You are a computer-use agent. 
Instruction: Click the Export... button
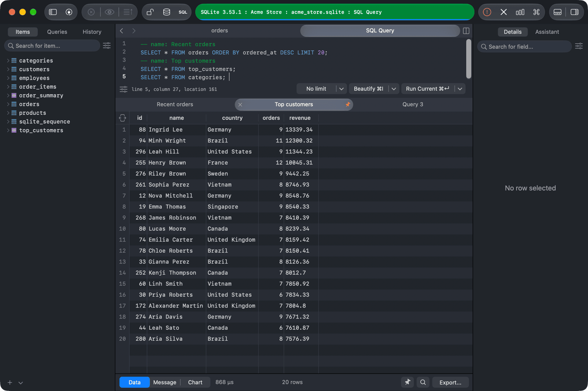point(450,382)
